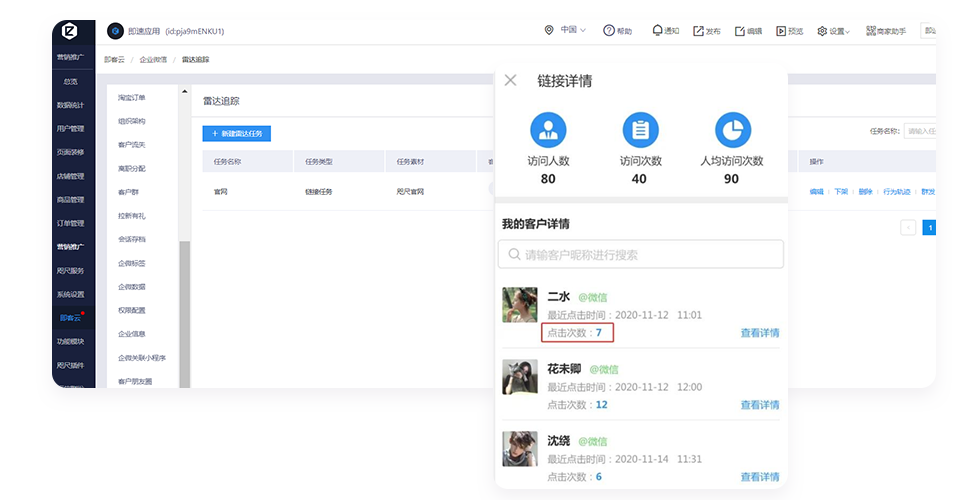The image size is (970, 500).
Task: Open the 预览 preview icon
Action: 781,31
